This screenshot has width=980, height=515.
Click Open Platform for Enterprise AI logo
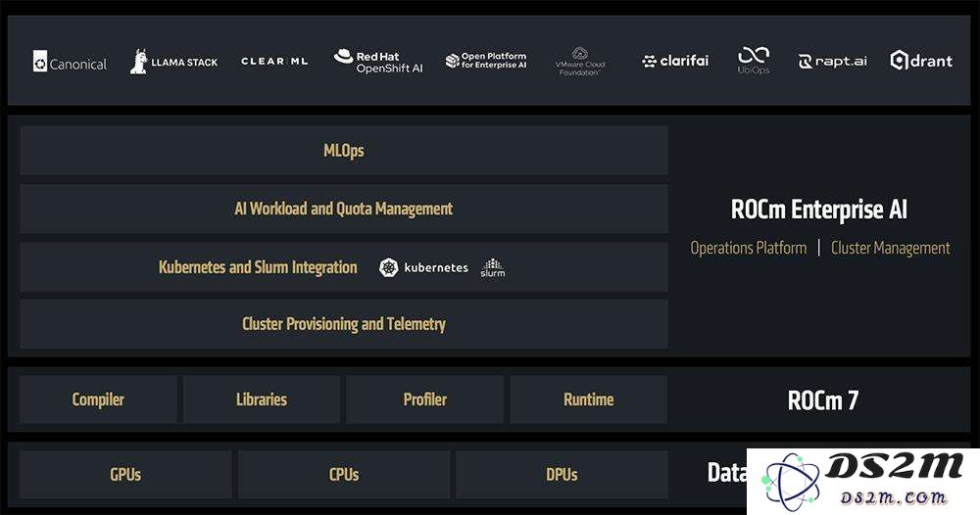tap(486, 61)
